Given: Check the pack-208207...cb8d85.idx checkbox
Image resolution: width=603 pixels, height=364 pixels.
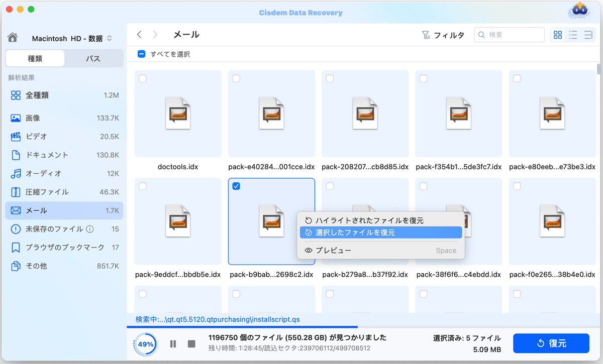Looking at the screenshot, I should tap(330, 78).
